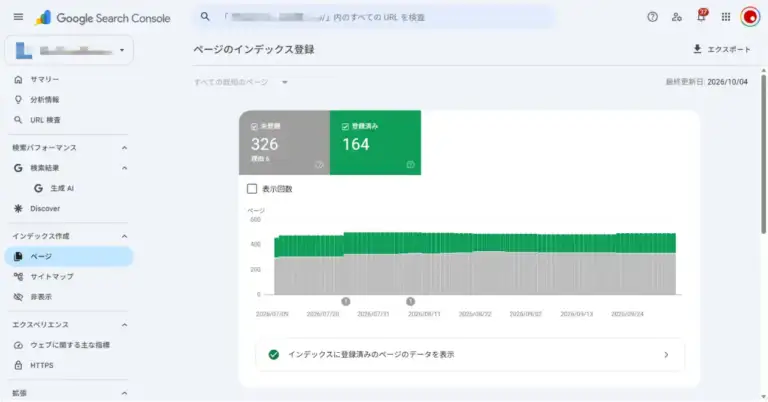Click the URL 検査 magnifier icon
This screenshot has width=768, height=402.
click(18, 120)
